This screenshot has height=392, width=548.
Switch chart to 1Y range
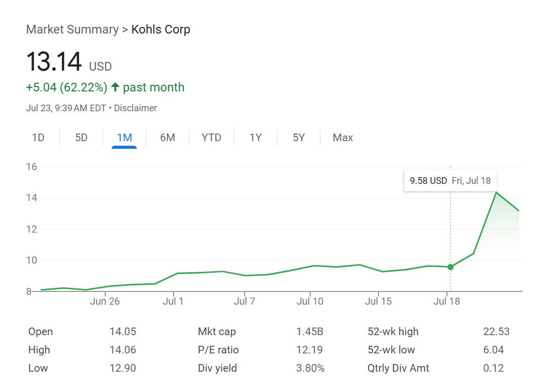(255, 138)
